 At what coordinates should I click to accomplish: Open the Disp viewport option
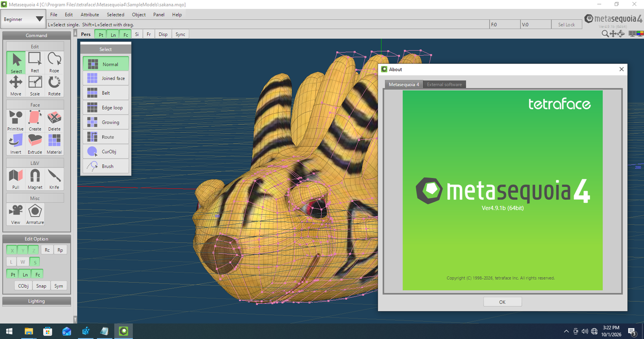click(163, 34)
